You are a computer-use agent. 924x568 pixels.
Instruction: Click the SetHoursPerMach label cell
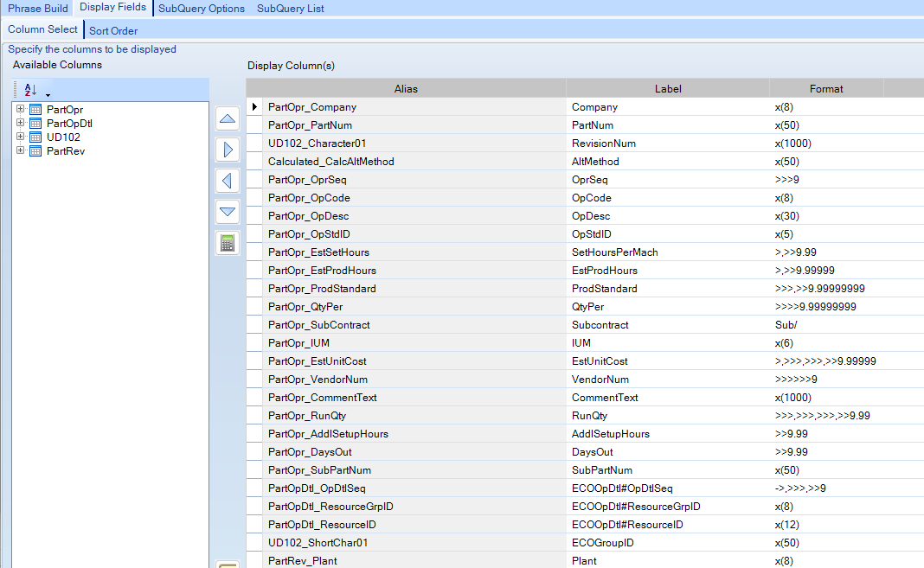668,252
